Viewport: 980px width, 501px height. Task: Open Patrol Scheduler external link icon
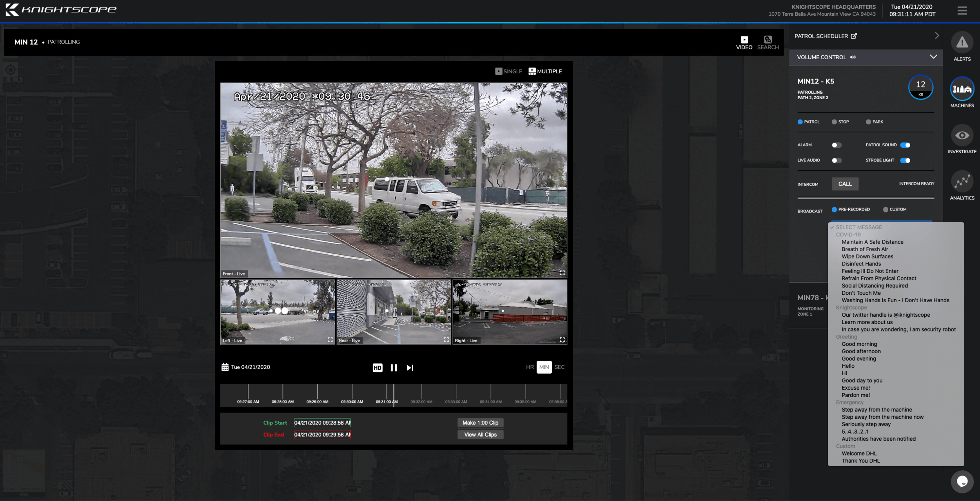click(854, 36)
